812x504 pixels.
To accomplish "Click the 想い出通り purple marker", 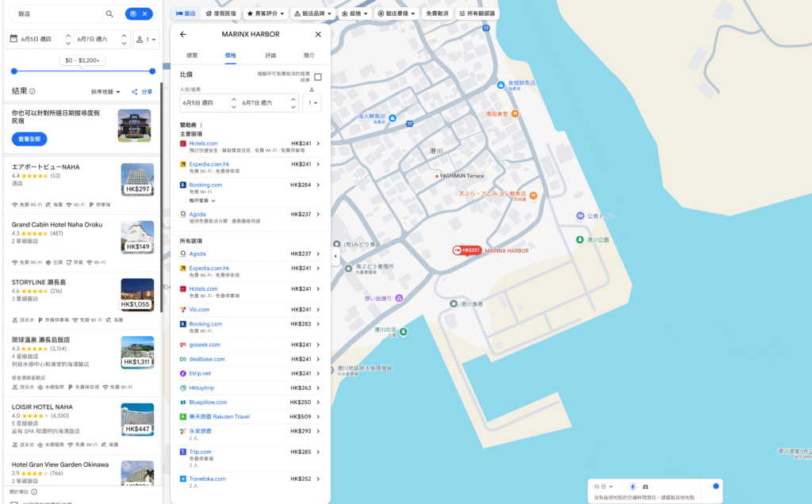I will point(399,298).
